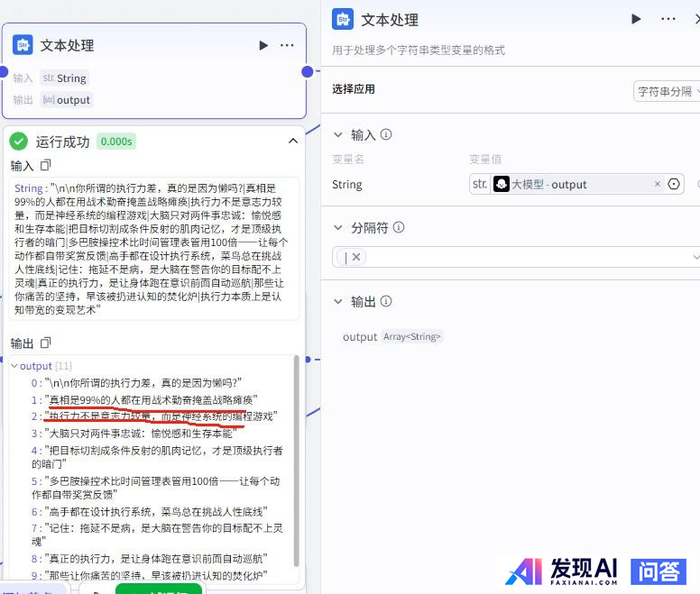Copy the run input using the 输入 copy icon
This screenshot has height=594, width=700.
click(46, 165)
